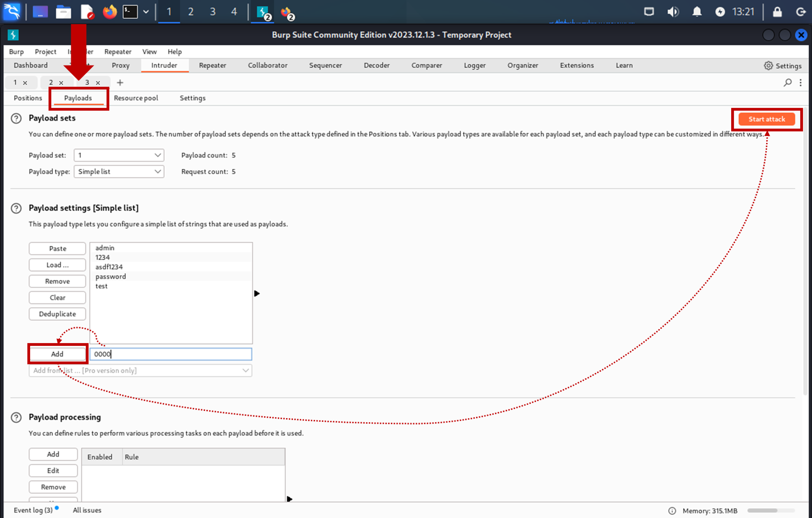Expand the payload processing table arrow
Screen dimensions: 812x518
(x=289, y=499)
